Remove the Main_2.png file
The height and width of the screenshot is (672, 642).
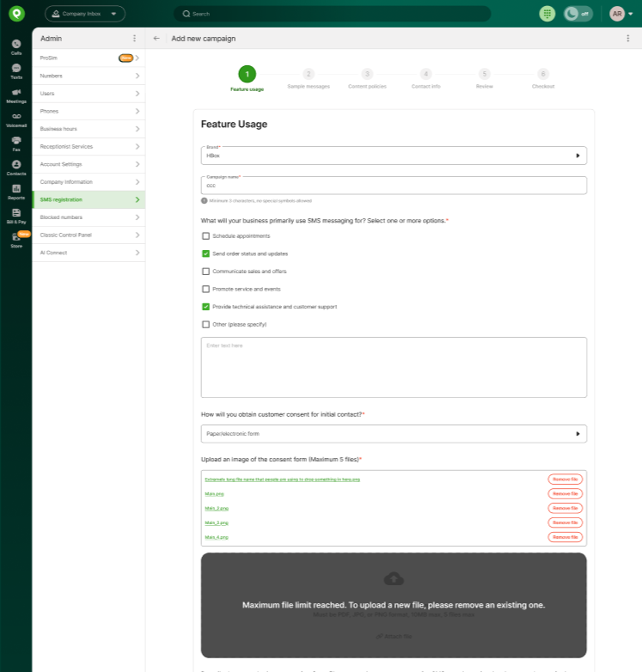[x=565, y=508]
